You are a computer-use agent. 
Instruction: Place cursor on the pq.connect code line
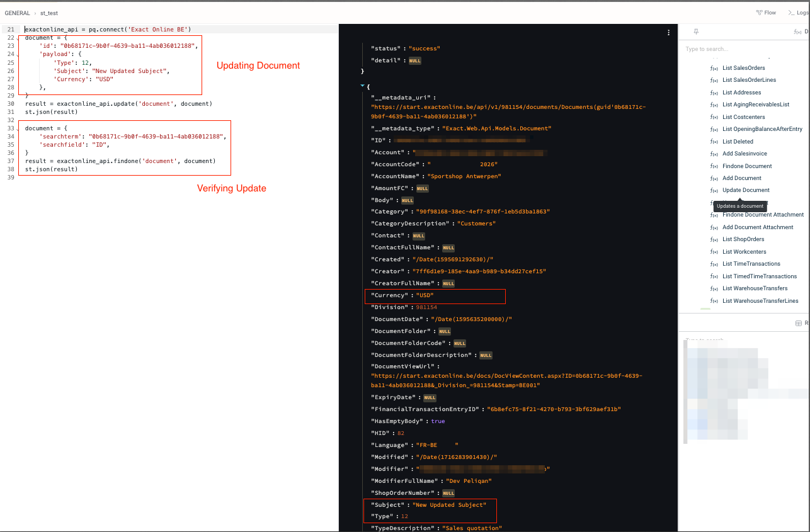coord(108,30)
